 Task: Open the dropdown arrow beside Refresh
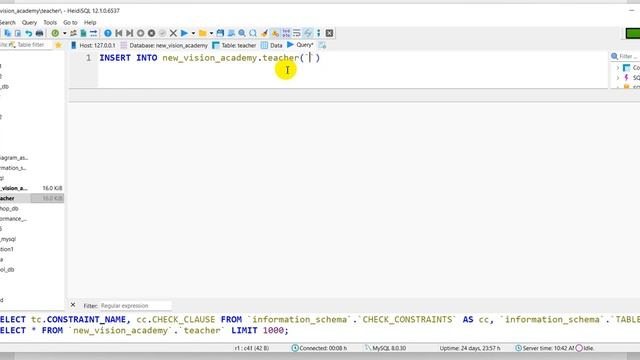coord(64,33)
